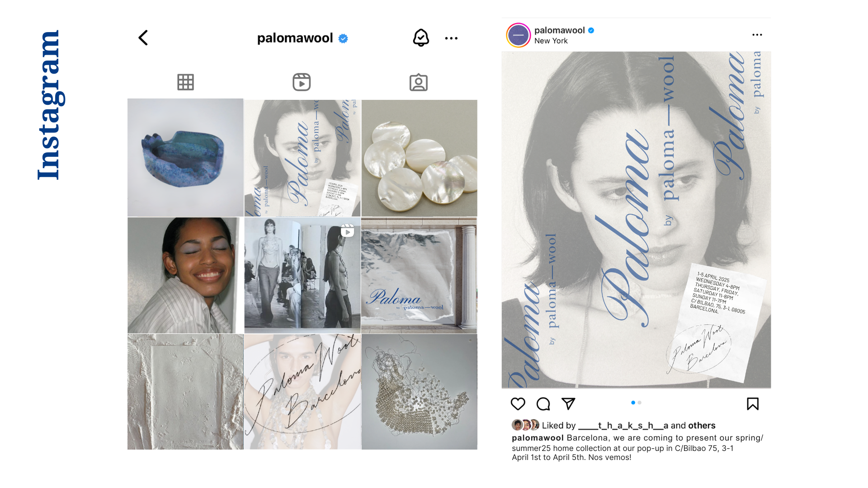Screen dimensions: 868x488
Task: Switch to the posts grid tab
Action: [185, 82]
